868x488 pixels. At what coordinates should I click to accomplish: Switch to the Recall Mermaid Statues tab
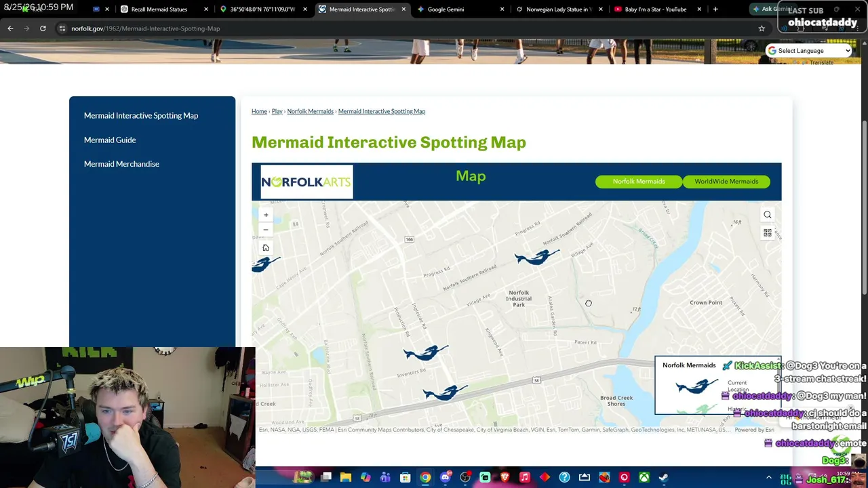163,9
